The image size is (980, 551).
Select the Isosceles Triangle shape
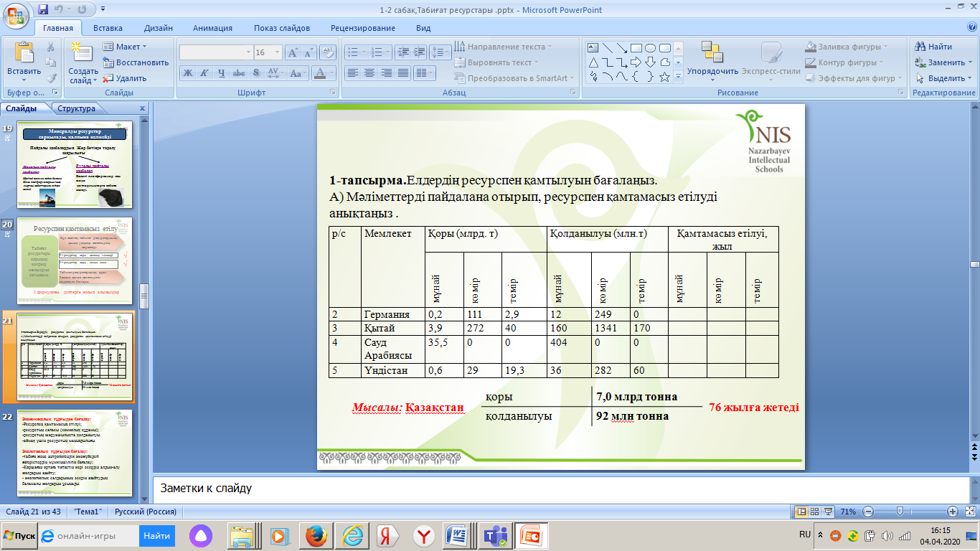point(593,62)
